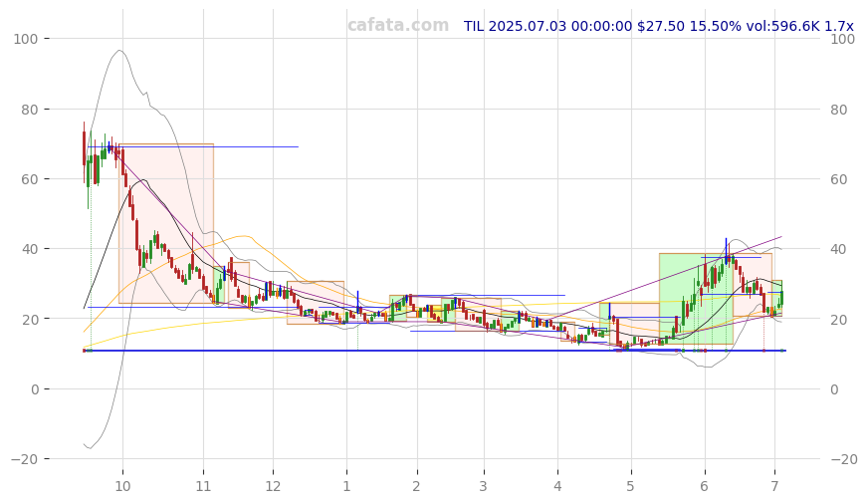The height and width of the screenshot is (503, 868).
Task: Click the 0 label on right axis
Action: (835, 389)
